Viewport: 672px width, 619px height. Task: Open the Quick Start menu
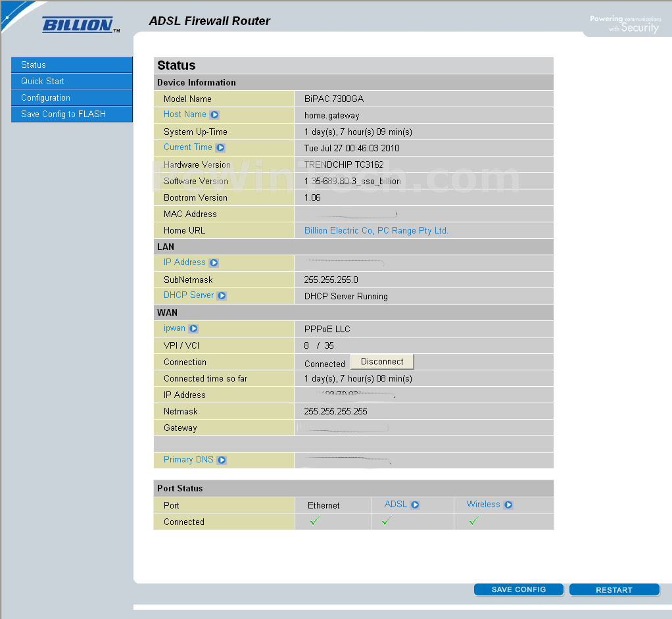(72, 81)
